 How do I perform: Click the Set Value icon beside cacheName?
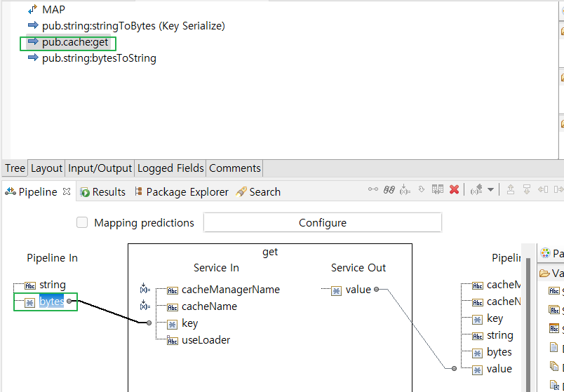[144, 306]
